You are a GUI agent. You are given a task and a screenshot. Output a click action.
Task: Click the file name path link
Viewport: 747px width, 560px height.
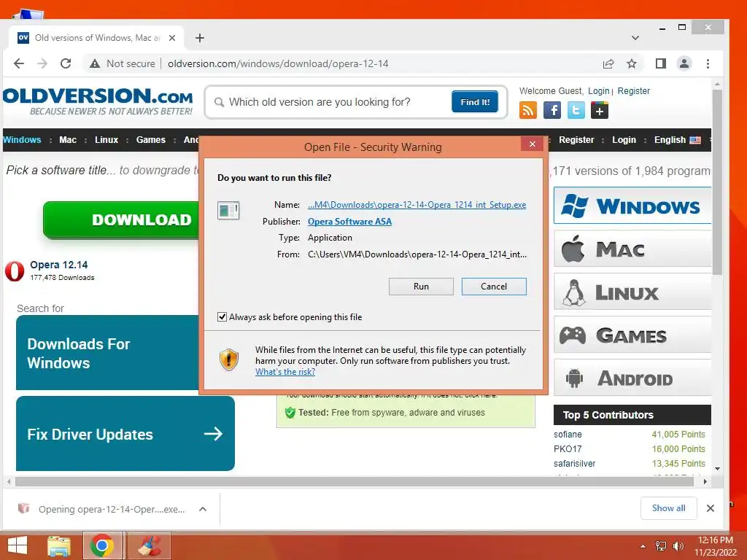click(x=417, y=205)
